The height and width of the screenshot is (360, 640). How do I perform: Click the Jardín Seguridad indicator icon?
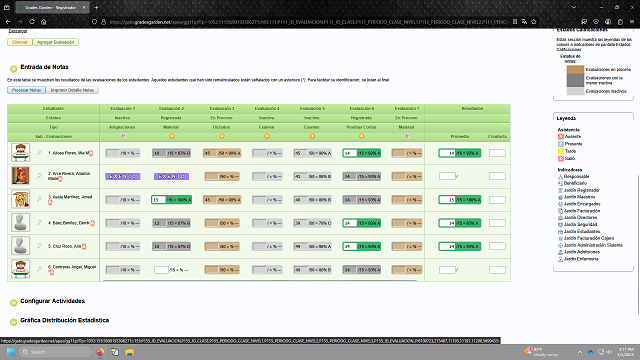pos(560,224)
